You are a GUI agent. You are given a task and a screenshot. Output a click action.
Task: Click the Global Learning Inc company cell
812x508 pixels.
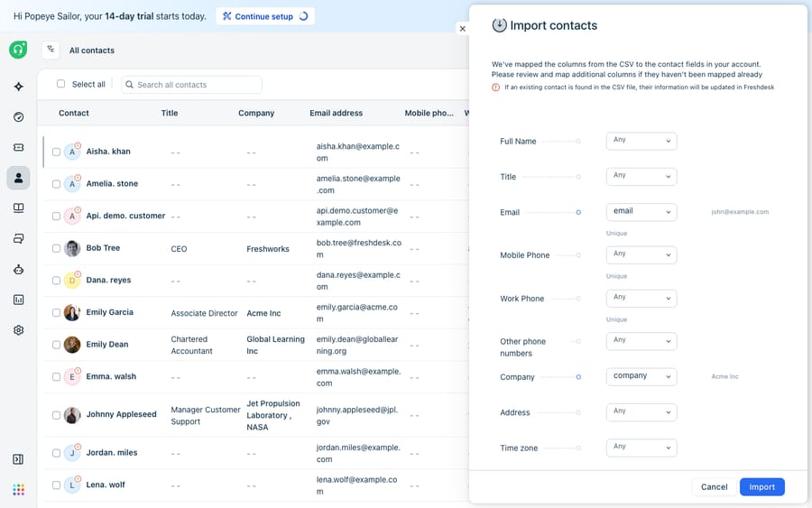pyautogui.click(x=275, y=345)
